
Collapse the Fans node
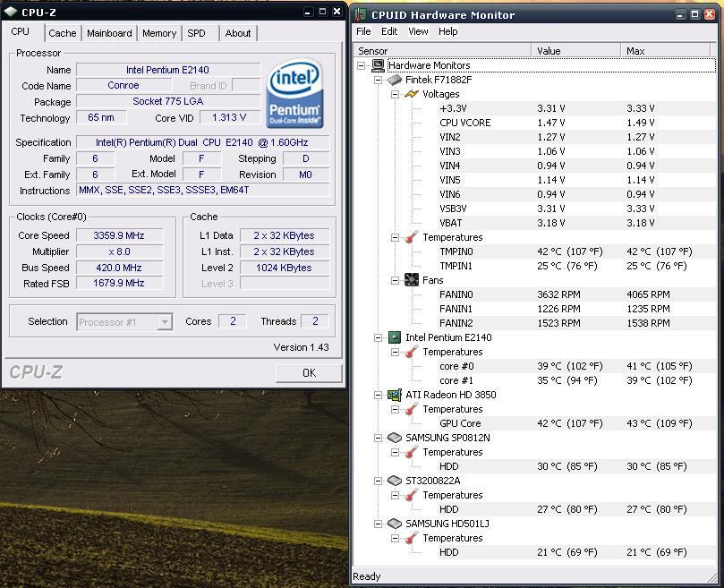(395, 280)
